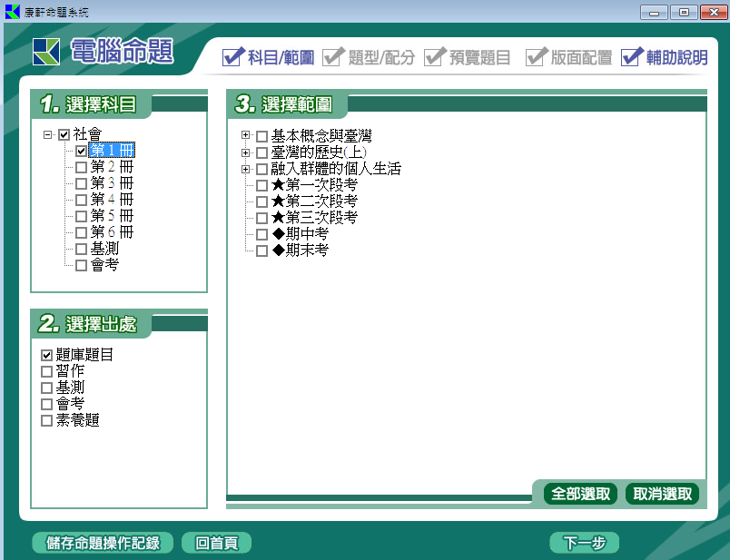
Task: Uncheck the 社會 subject checkbox
Action: click(64, 135)
